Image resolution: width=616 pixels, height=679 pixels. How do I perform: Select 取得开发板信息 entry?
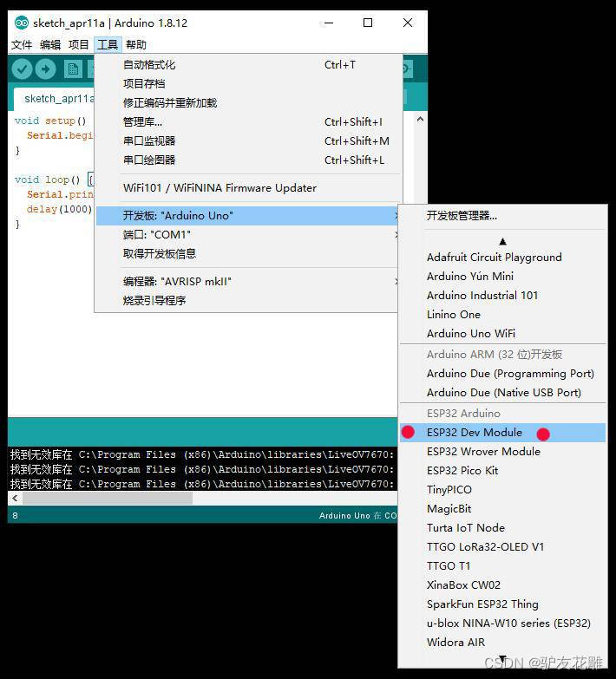click(x=248, y=254)
